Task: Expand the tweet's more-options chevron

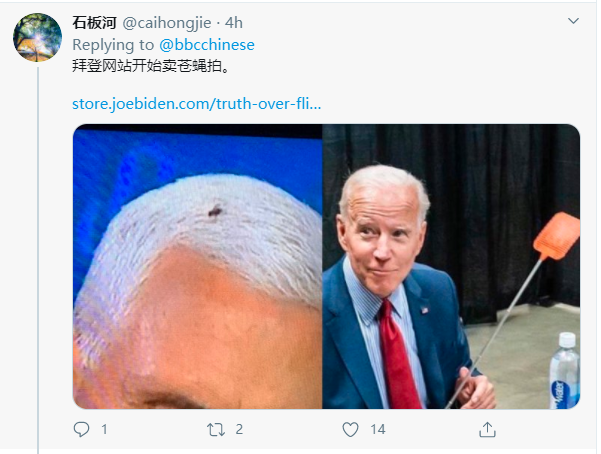Action: (573, 21)
